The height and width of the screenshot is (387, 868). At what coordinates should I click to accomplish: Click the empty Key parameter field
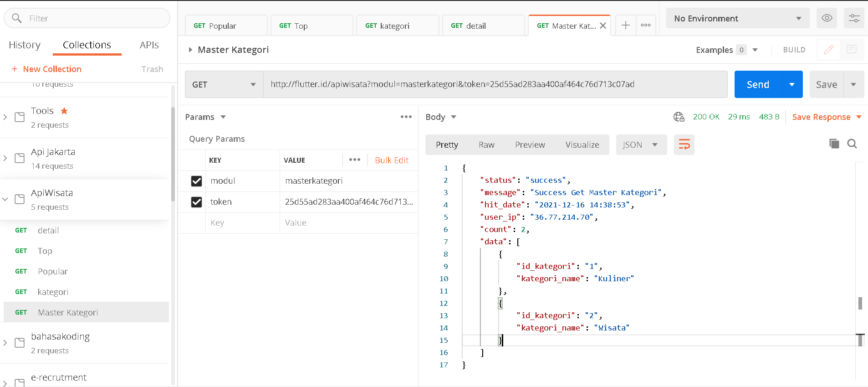[x=243, y=223]
